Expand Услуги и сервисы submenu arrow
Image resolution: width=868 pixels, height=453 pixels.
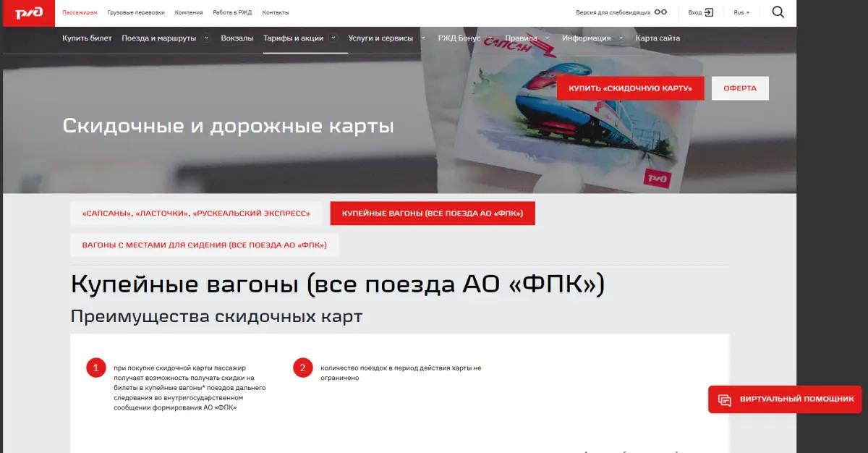click(x=423, y=38)
